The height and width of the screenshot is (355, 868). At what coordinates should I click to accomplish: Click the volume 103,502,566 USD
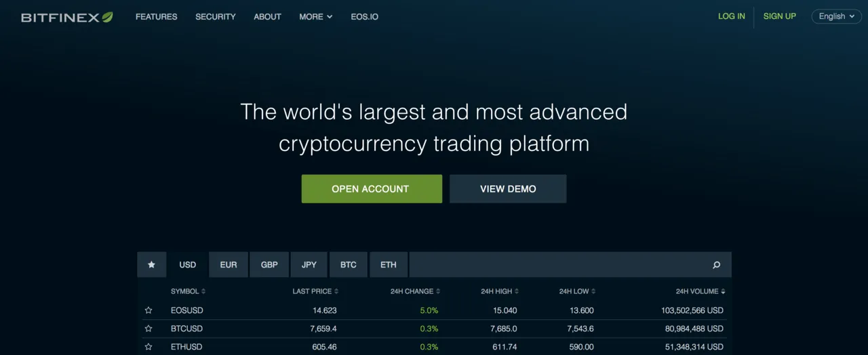click(692, 310)
